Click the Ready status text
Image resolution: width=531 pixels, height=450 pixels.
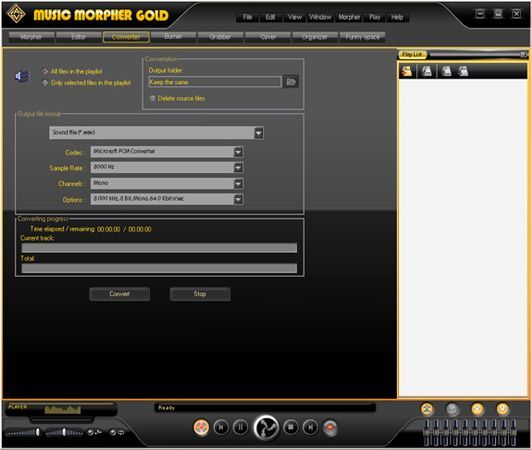point(166,408)
